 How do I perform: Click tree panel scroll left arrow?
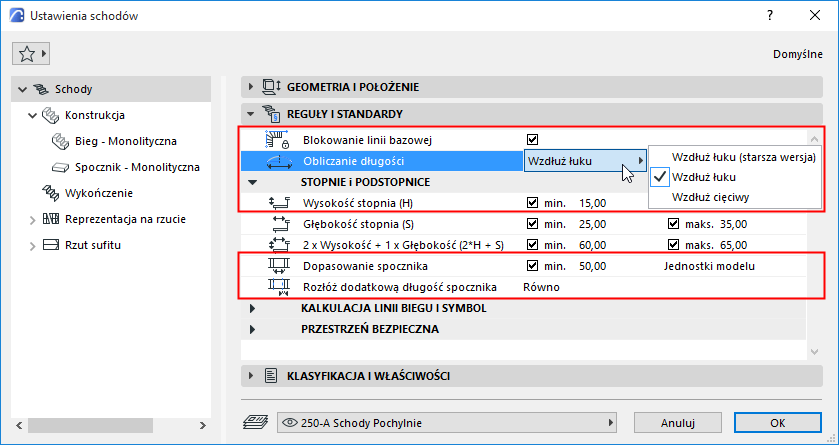tap(19, 425)
